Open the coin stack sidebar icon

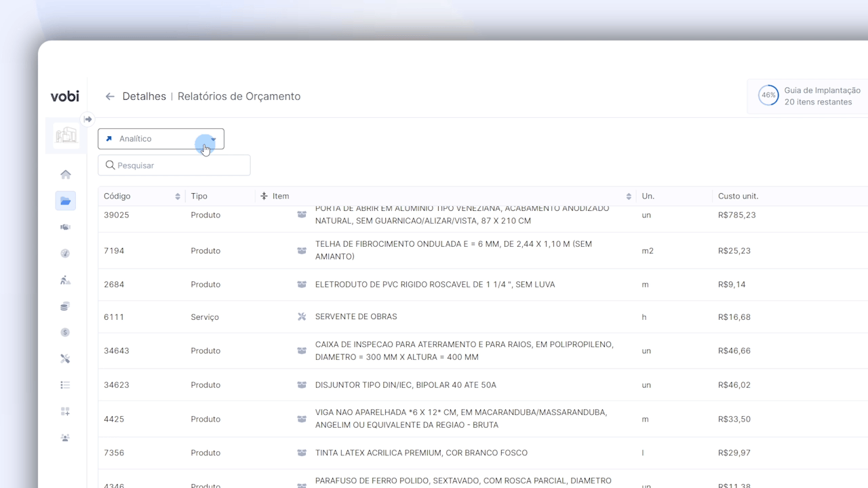[x=65, y=306]
